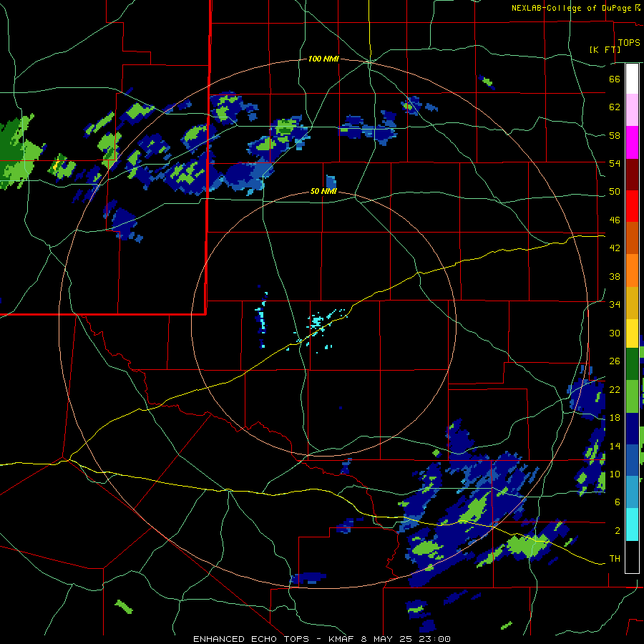Viewport: 644px width, 644px height.
Task: Click the TOPS legend title
Action: coord(629,43)
